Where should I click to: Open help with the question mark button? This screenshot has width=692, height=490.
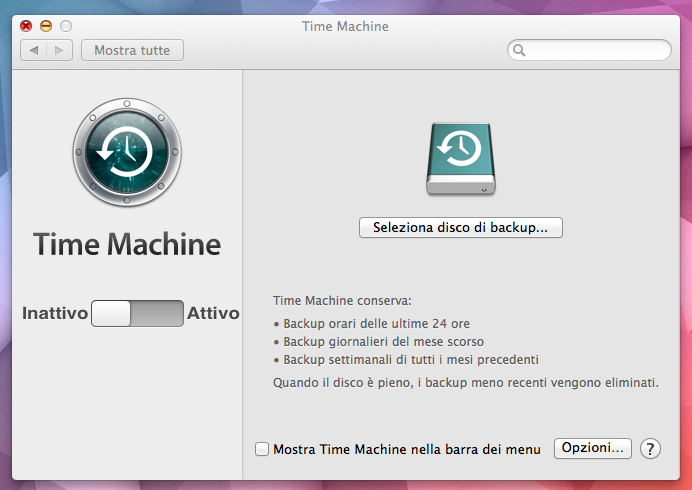[650, 449]
